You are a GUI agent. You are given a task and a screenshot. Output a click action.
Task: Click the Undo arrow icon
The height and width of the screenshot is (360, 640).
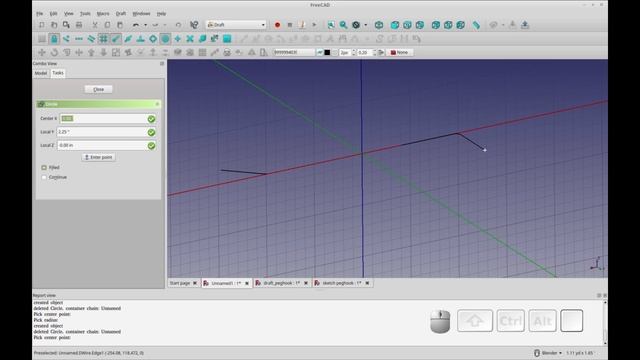coord(136,25)
